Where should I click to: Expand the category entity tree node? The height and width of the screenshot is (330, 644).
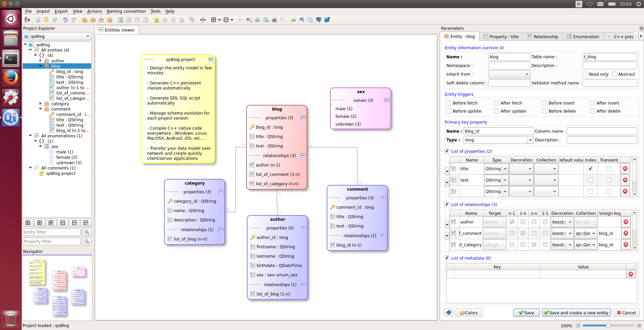(41, 104)
